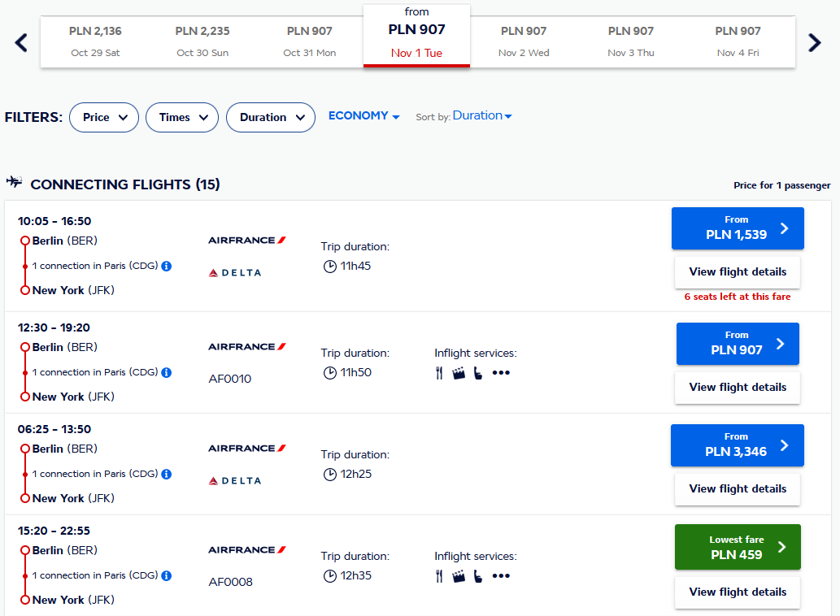
Task: Click info icon for 10:05 flight connection
Action: pos(167,266)
